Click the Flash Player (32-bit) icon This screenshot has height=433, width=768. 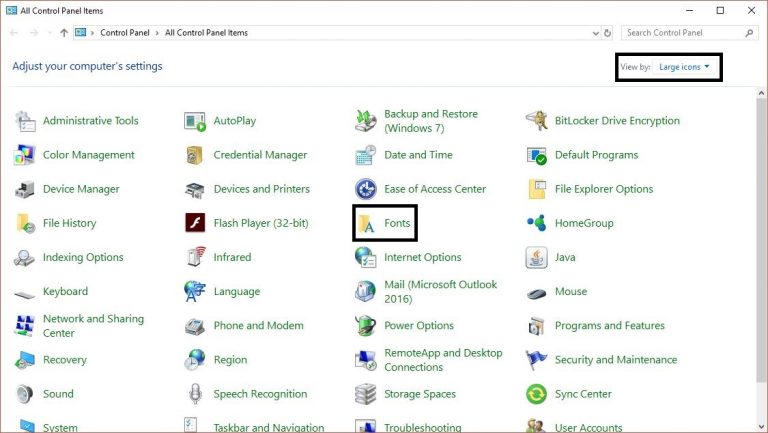(x=195, y=223)
